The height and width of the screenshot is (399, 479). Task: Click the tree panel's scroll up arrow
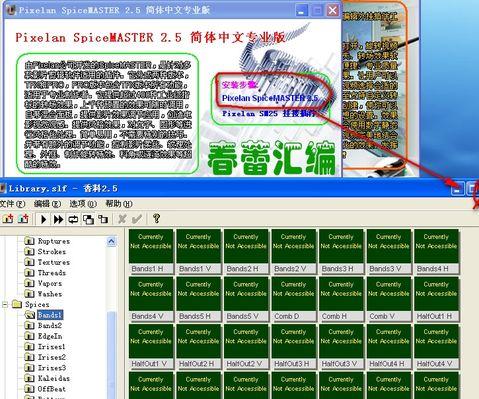pos(112,241)
